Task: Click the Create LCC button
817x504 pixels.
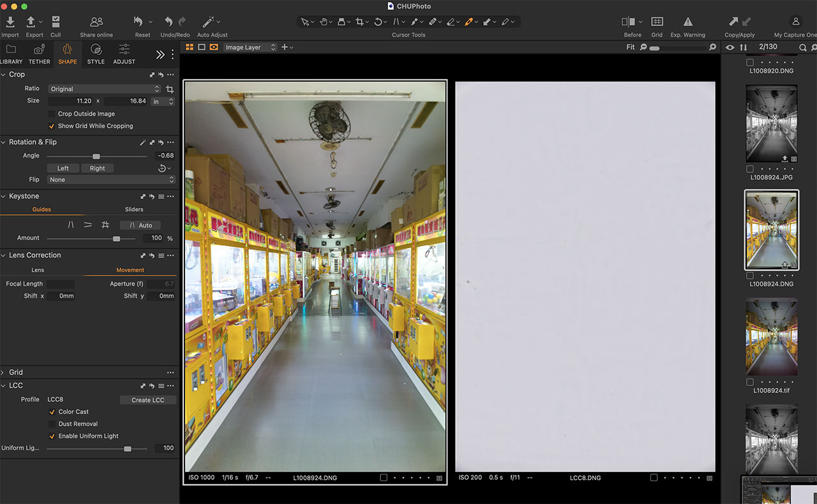Action: point(148,400)
